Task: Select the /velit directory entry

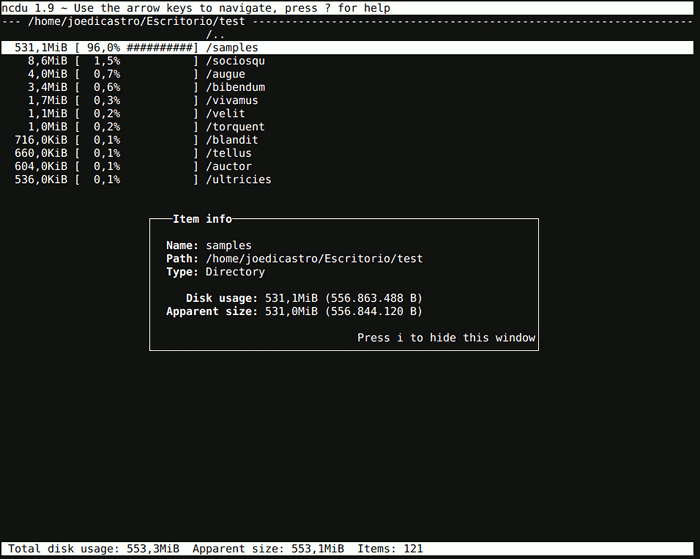Action: click(225, 113)
